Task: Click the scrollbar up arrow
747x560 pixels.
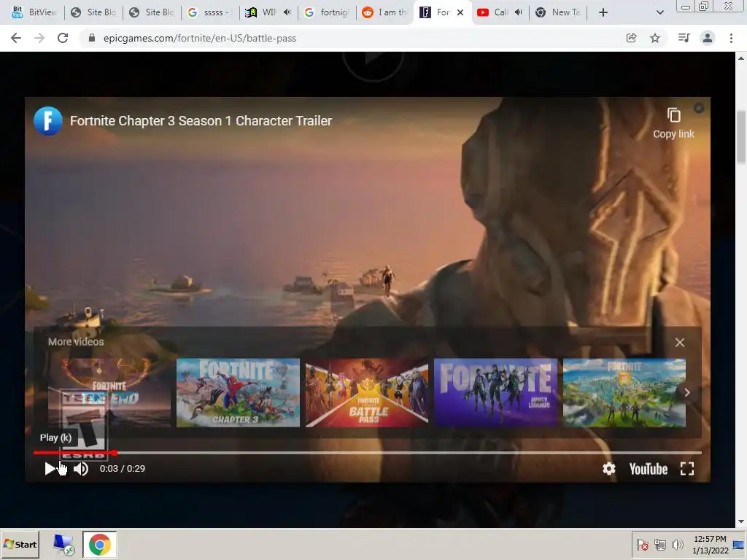Action: click(741, 58)
